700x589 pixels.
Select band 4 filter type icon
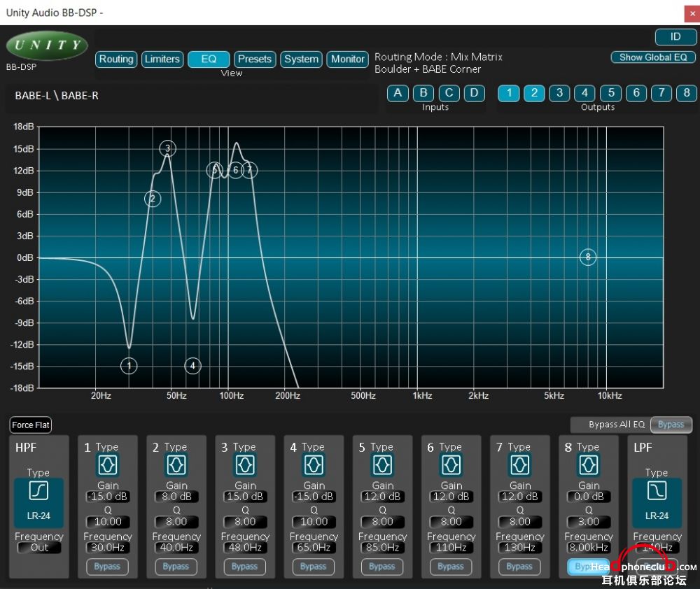click(x=314, y=465)
